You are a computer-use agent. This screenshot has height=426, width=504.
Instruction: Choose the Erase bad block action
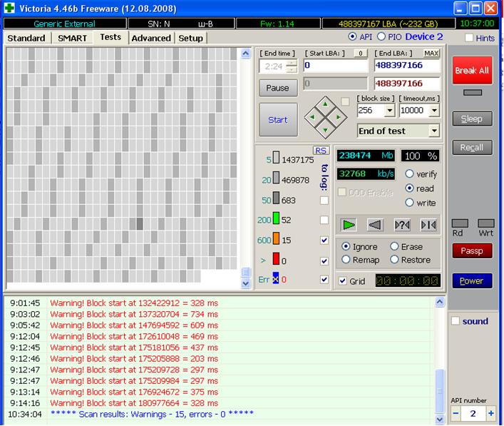(394, 246)
